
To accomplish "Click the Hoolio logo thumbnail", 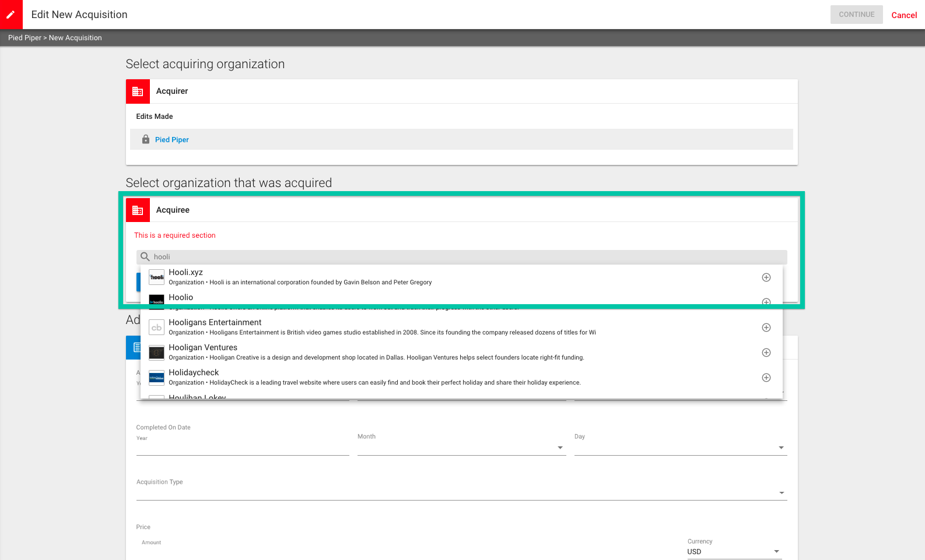I will [156, 300].
